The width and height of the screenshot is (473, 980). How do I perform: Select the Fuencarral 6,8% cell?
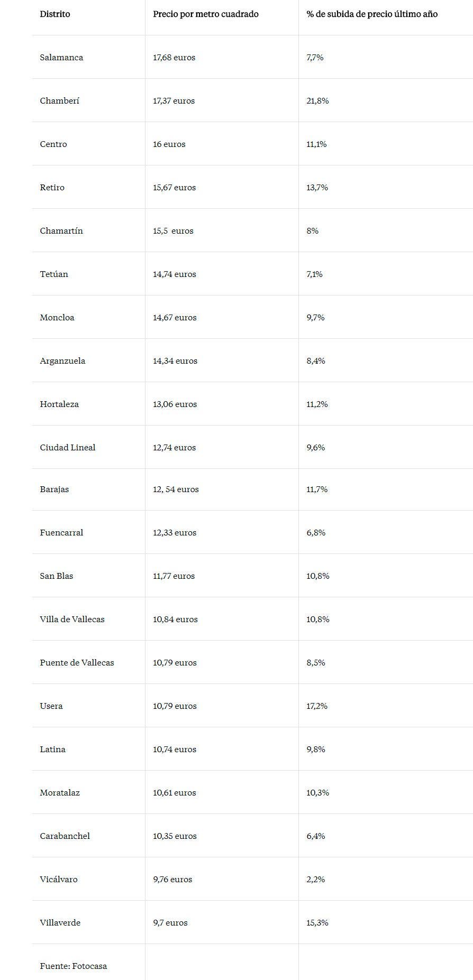(x=316, y=533)
